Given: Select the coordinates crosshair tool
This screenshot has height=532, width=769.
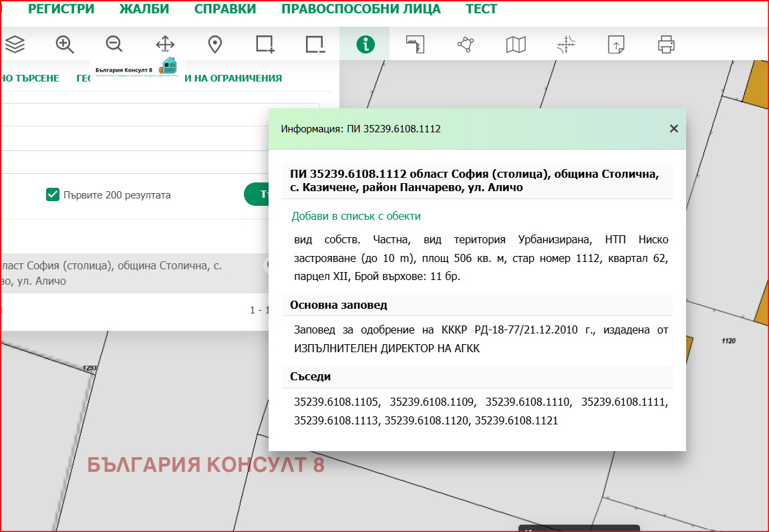Looking at the screenshot, I should click(565, 44).
